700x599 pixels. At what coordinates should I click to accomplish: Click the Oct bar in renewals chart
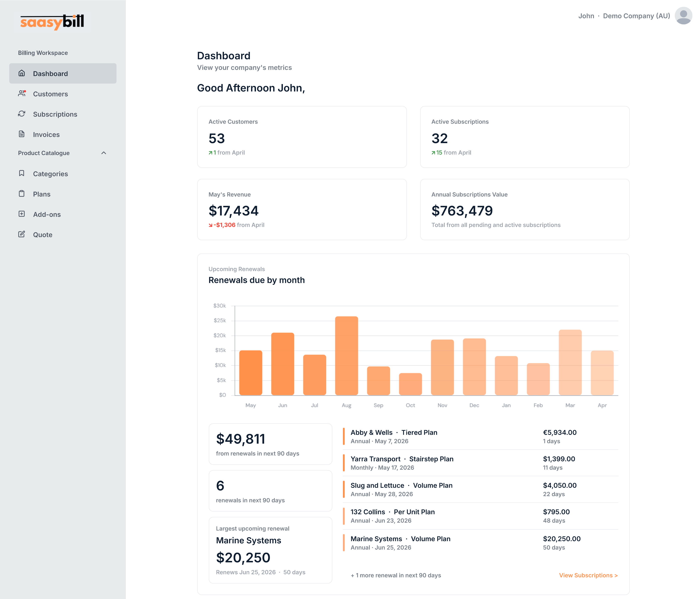(x=410, y=384)
